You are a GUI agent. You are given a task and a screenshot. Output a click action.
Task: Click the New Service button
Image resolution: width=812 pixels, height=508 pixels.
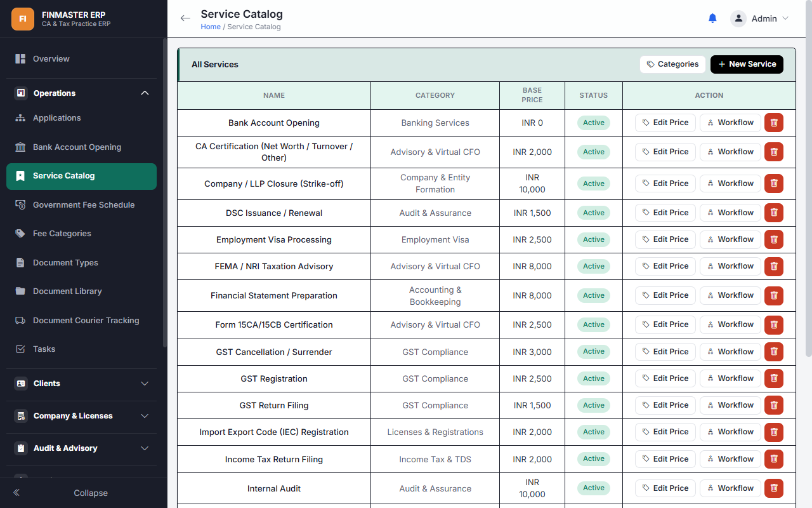pos(747,64)
